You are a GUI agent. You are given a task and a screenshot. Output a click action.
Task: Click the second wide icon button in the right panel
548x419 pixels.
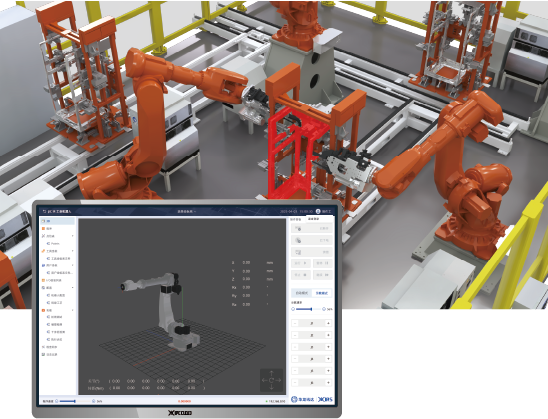[312, 240]
